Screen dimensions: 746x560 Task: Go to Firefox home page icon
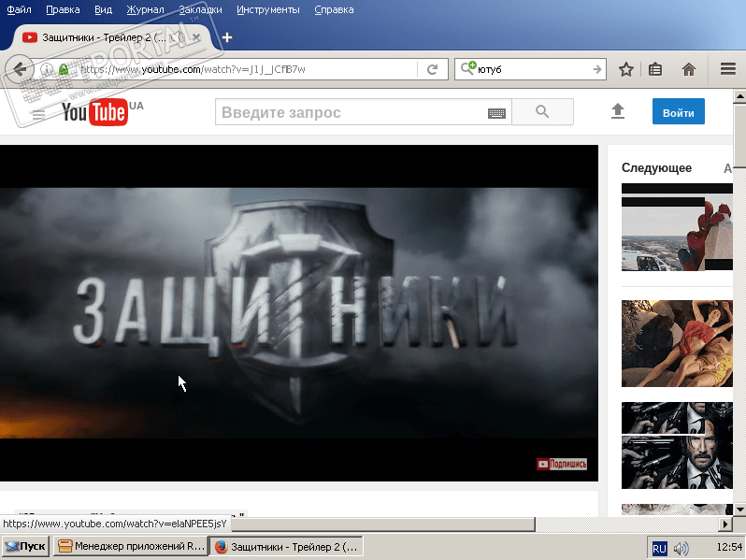[689, 69]
